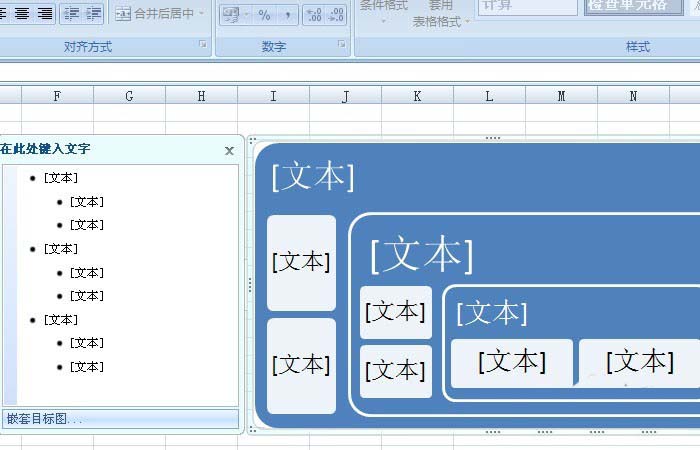Click the center align icon
The image size is (700, 450).
tap(21, 13)
